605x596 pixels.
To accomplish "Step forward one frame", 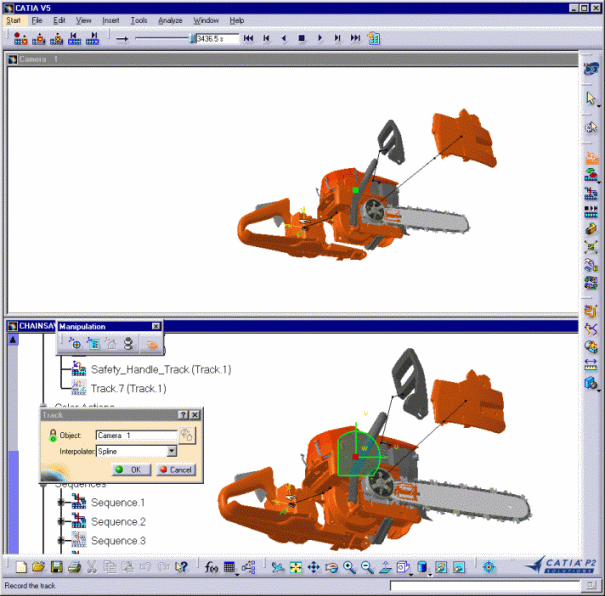I will tap(338, 38).
